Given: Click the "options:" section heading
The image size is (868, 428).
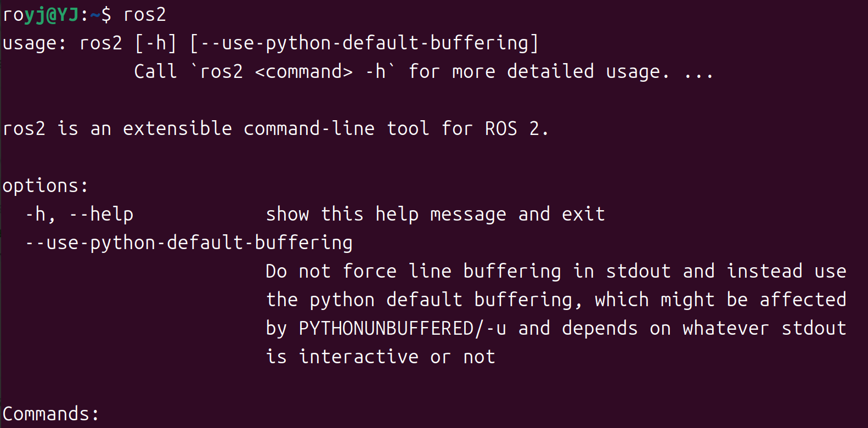Looking at the screenshot, I should (46, 186).
